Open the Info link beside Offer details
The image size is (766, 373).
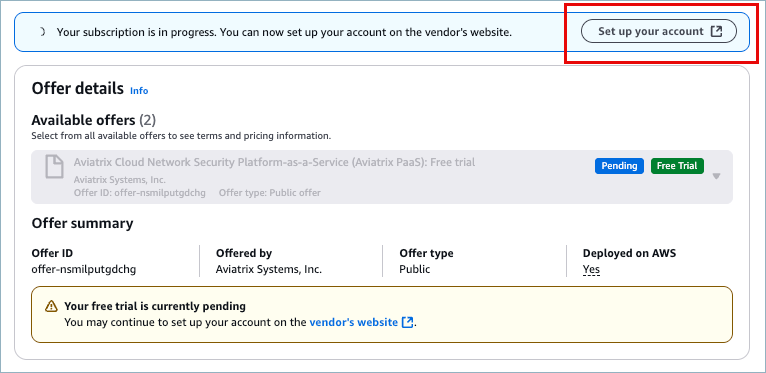click(139, 91)
